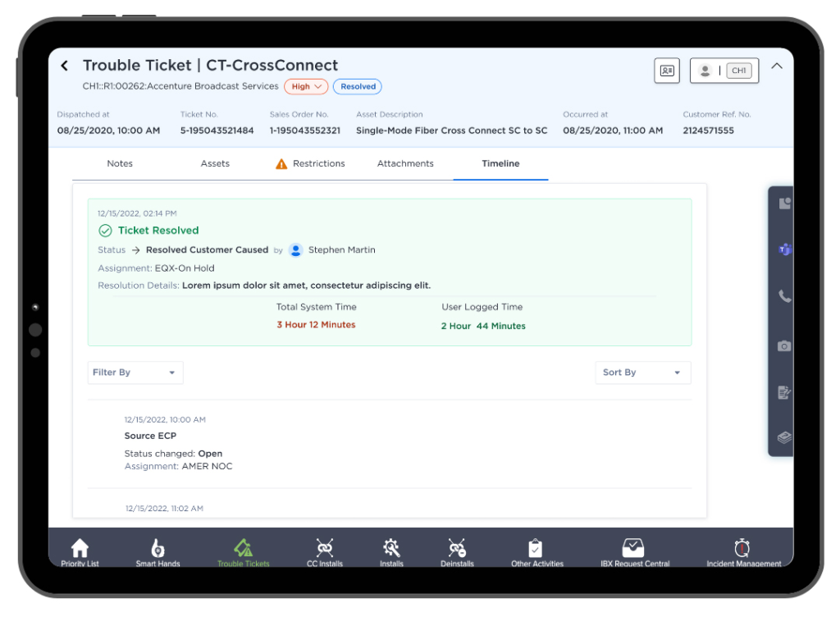Screen dimensions: 840x617
Task: Click the 12/15/2022, 11:02 AM entry
Action: pos(164,508)
